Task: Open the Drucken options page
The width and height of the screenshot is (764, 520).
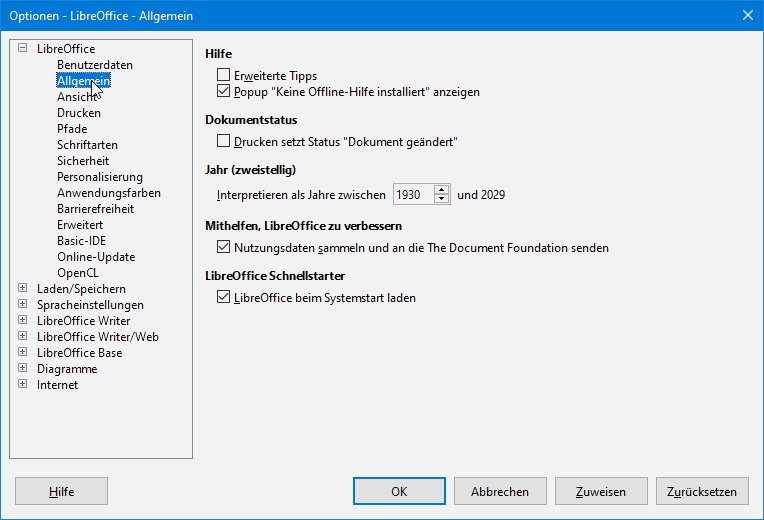Action: pyautogui.click(x=79, y=113)
